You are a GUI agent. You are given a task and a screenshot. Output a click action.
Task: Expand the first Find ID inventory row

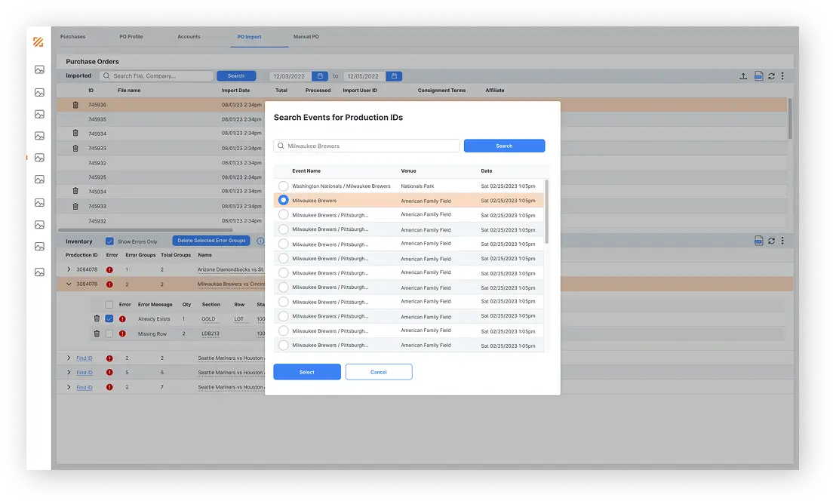(x=69, y=358)
